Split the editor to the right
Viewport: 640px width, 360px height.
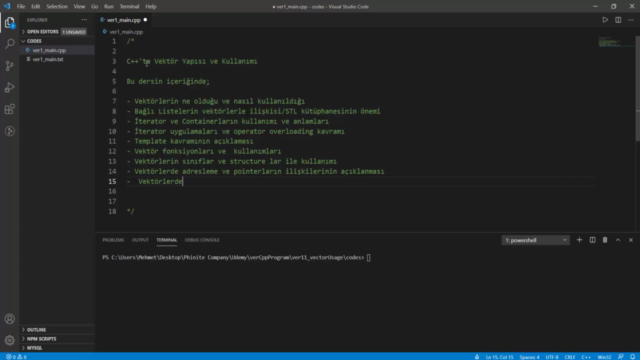pyautogui.click(x=618, y=20)
